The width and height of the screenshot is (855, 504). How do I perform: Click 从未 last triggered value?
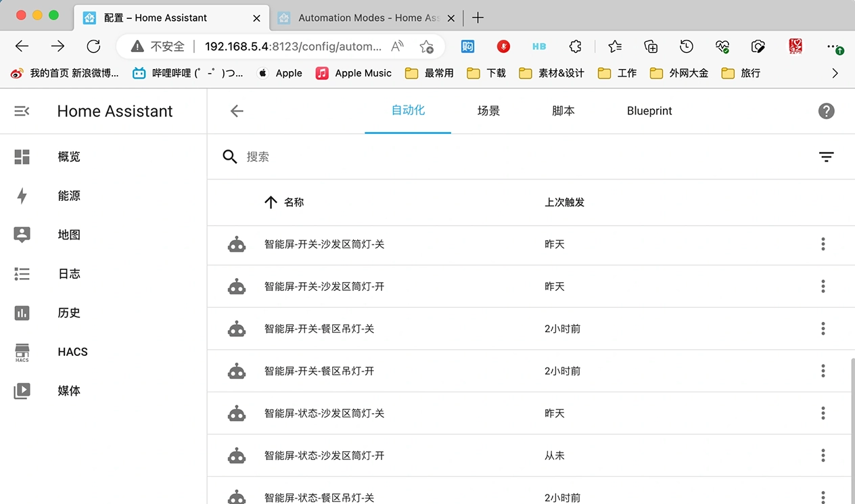[x=555, y=455]
